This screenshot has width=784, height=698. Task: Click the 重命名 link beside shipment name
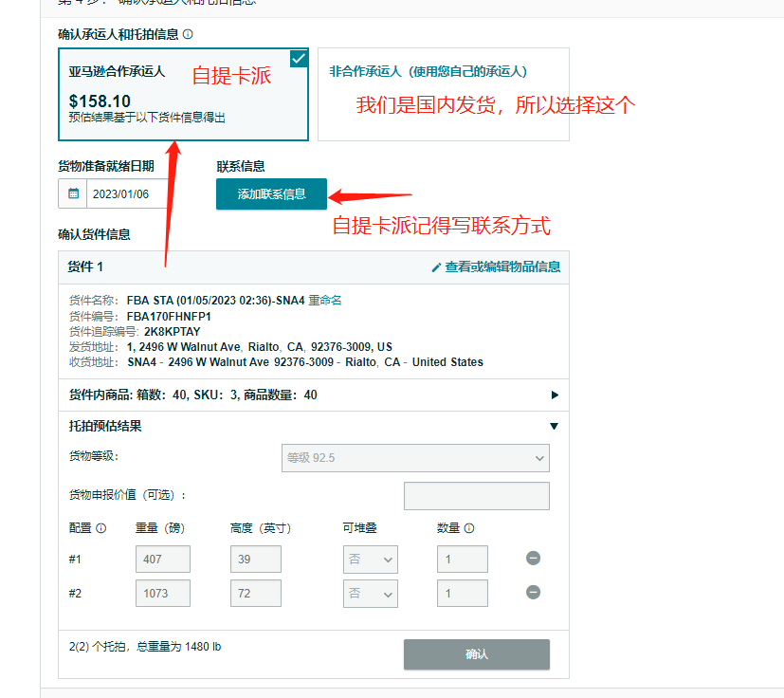(325, 301)
